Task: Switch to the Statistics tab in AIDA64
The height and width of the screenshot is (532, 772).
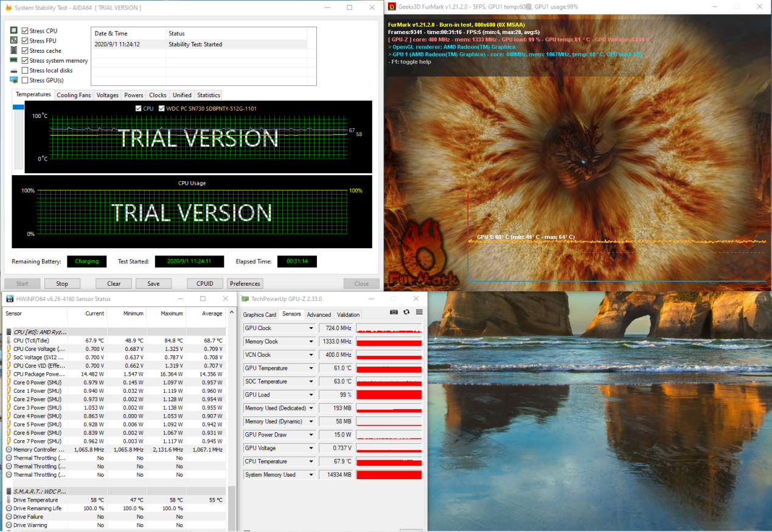Action: [209, 95]
